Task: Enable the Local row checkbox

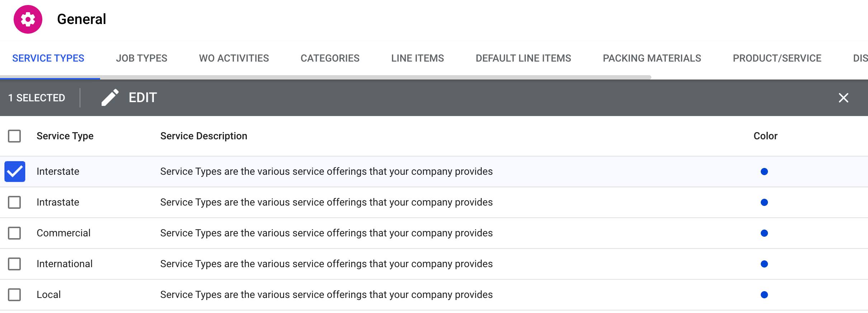Action: 14,295
